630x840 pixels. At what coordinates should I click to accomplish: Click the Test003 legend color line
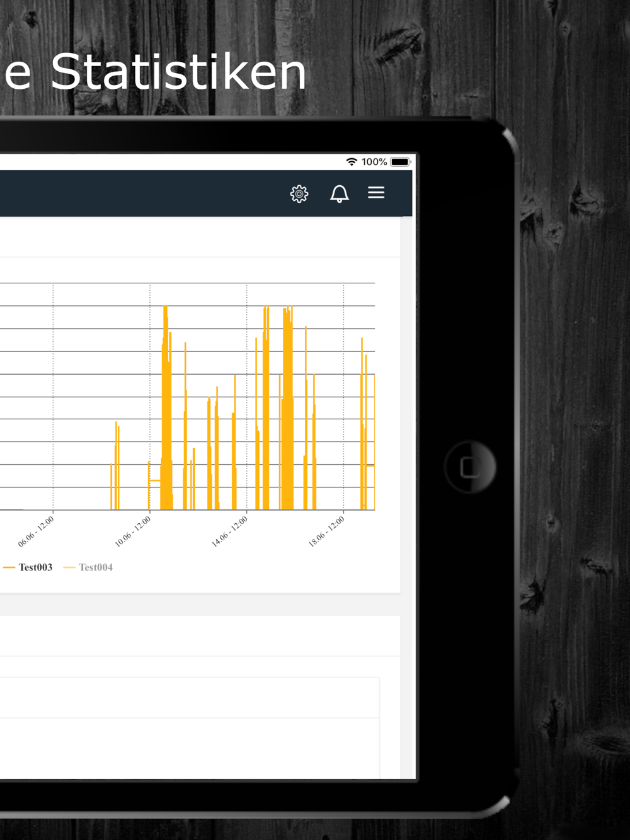[9, 567]
